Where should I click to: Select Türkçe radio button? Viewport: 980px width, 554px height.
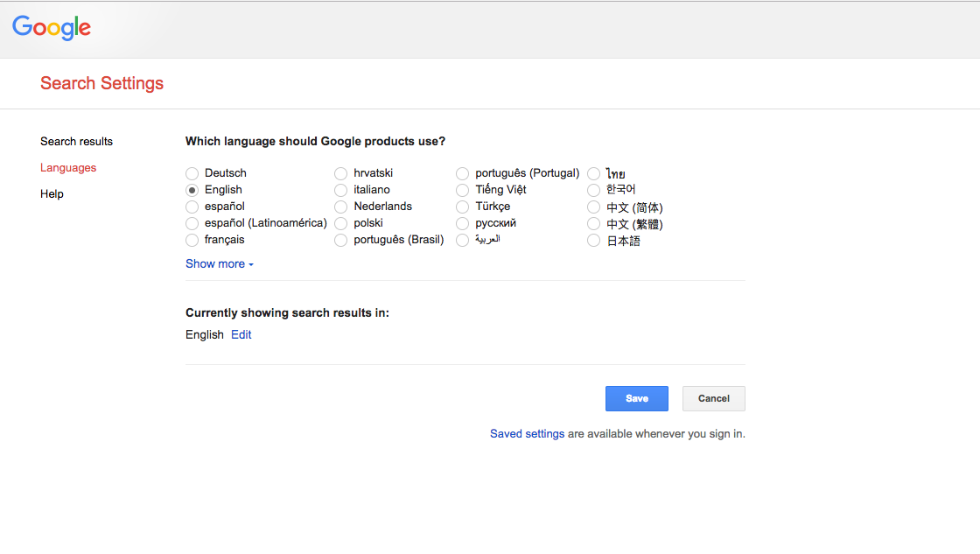pos(463,207)
